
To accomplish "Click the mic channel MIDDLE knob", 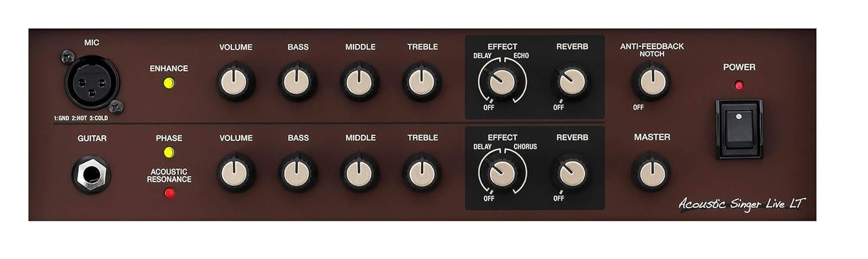I will [360, 82].
